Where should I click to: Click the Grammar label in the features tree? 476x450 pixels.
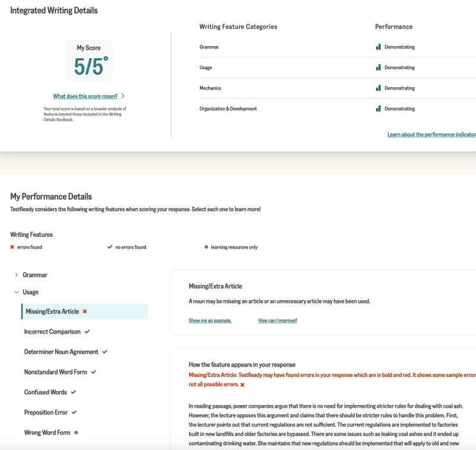coord(35,275)
